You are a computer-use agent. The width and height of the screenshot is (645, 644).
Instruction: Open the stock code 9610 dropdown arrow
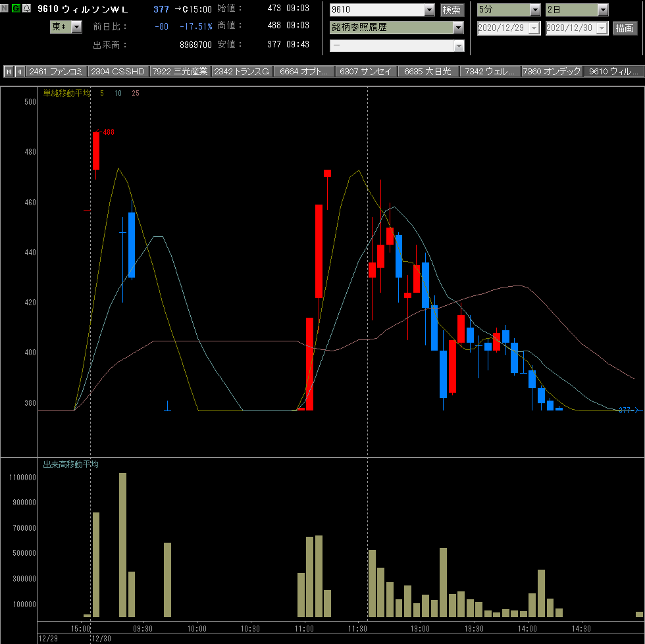pos(429,10)
